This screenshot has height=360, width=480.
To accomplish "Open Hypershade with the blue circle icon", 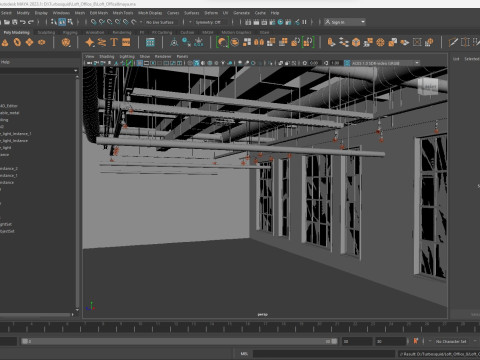I will click(280, 22).
